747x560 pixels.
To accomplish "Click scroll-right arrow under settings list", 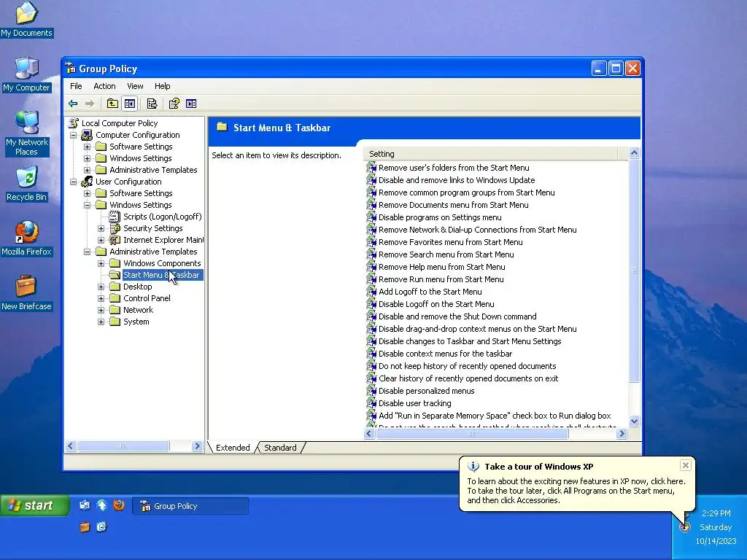I will [x=622, y=434].
